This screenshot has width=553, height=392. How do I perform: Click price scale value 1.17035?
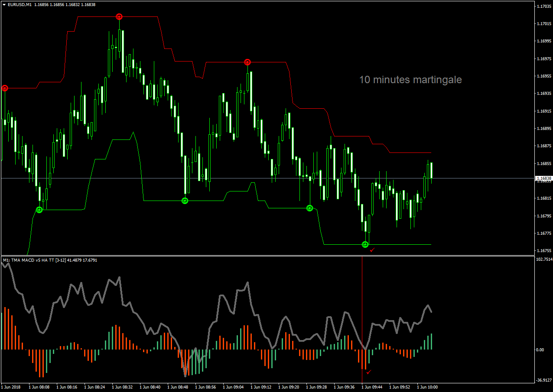543,6
